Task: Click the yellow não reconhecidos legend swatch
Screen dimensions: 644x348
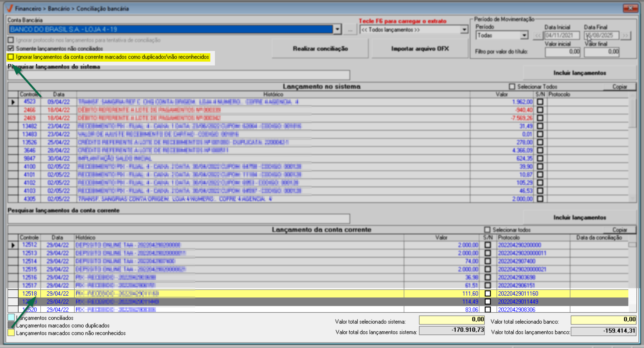Action: pos(11,333)
